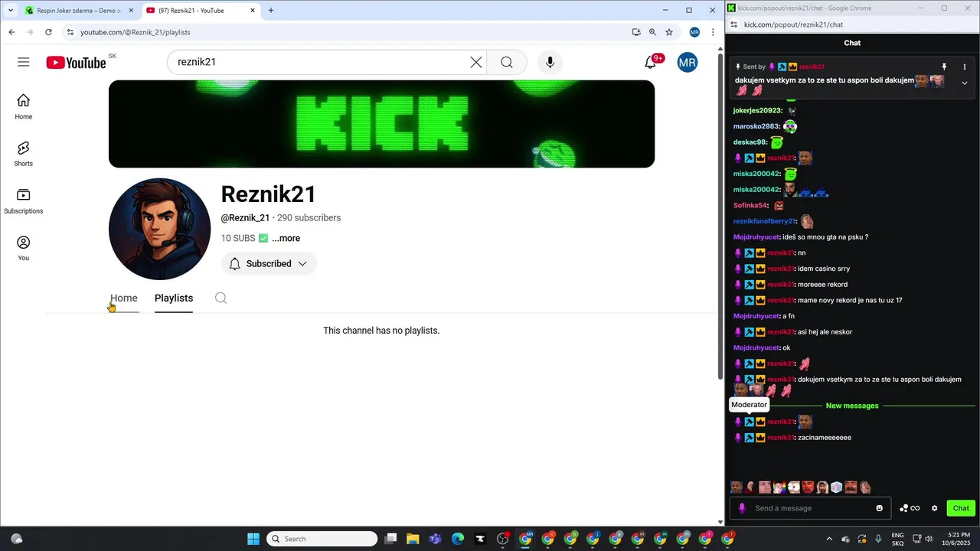Select the Playlists tab
Image resolution: width=980 pixels, height=551 pixels.
pos(174,298)
